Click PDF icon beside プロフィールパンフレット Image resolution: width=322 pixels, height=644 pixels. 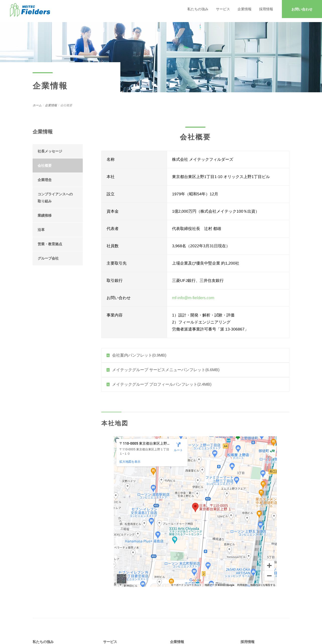point(108,384)
